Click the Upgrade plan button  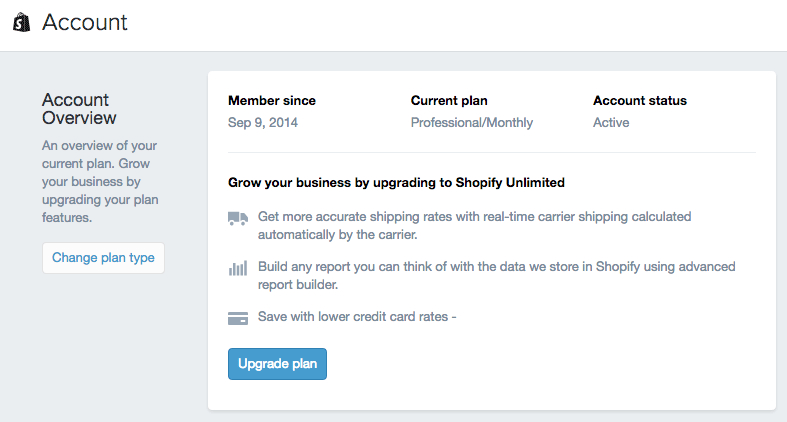click(277, 364)
